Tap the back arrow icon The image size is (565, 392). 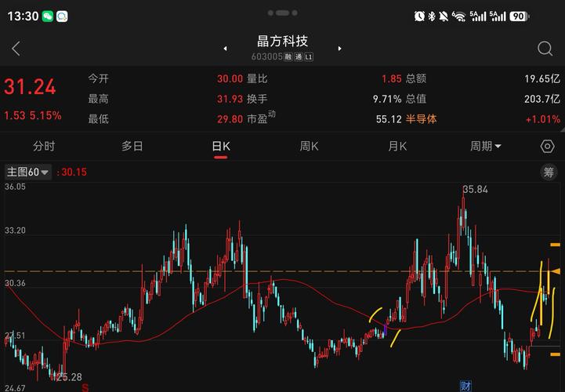pyautogui.click(x=16, y=49)
